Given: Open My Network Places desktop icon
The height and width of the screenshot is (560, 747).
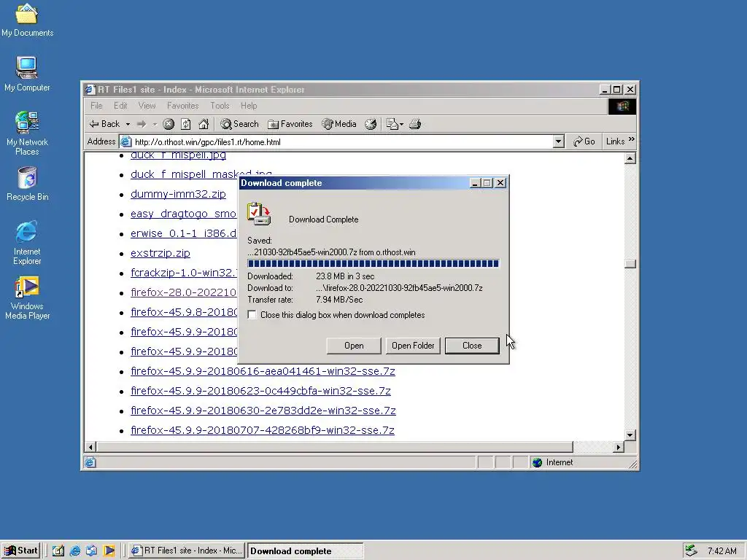Looking at the screenshot, I should click(27, 133).
